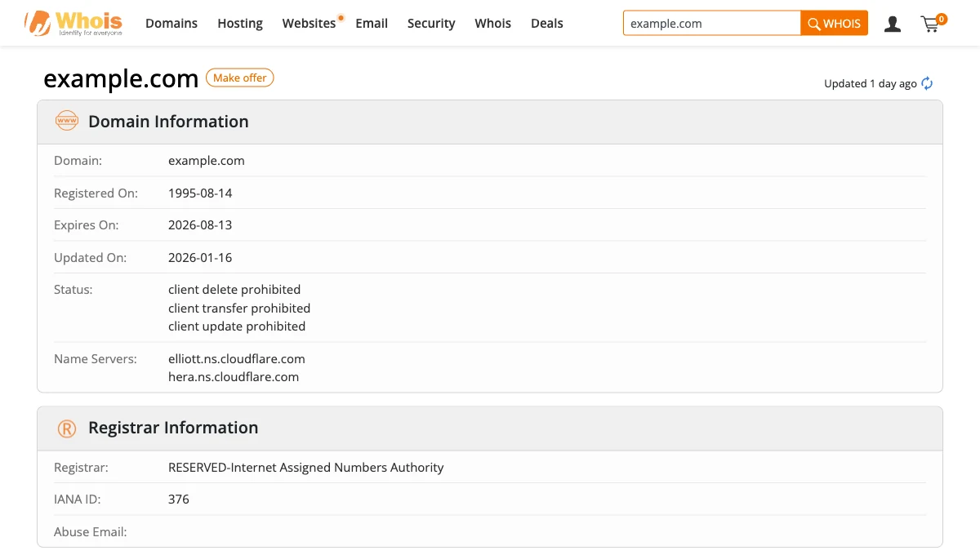The height and width of the screenshot is (555, 980).
Task: Click the Updated 1 day ago text
Action: point(871,83)
